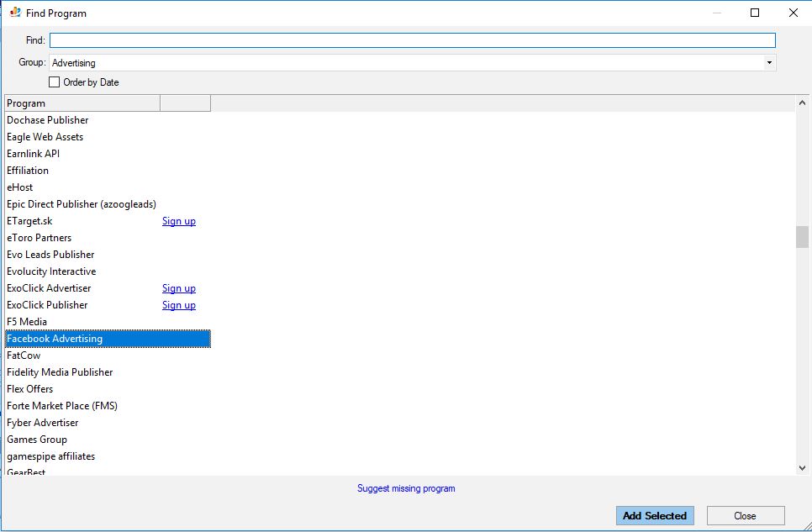Choose Evo Leads Publisher

[x=50, y=255]
